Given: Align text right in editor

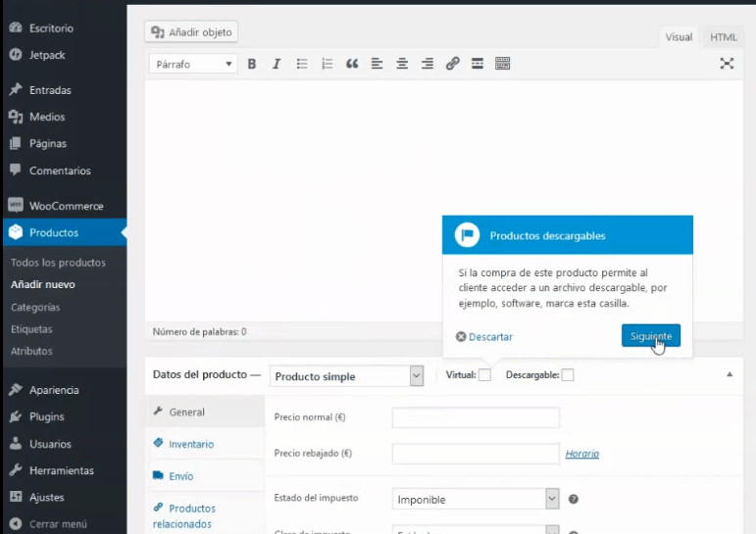Looking at the screenshot, I should point(428,64).
